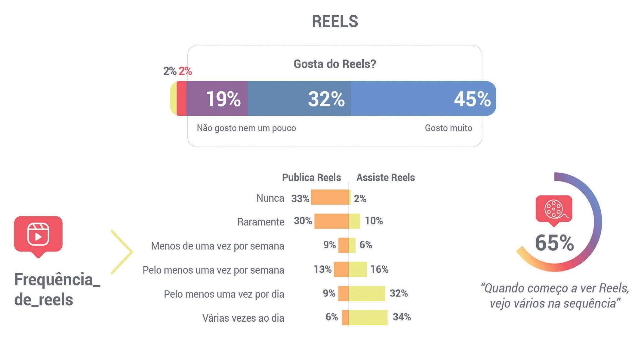Click the yellow leftmost bar segment
644x337 pixels.
pos(174,99)
